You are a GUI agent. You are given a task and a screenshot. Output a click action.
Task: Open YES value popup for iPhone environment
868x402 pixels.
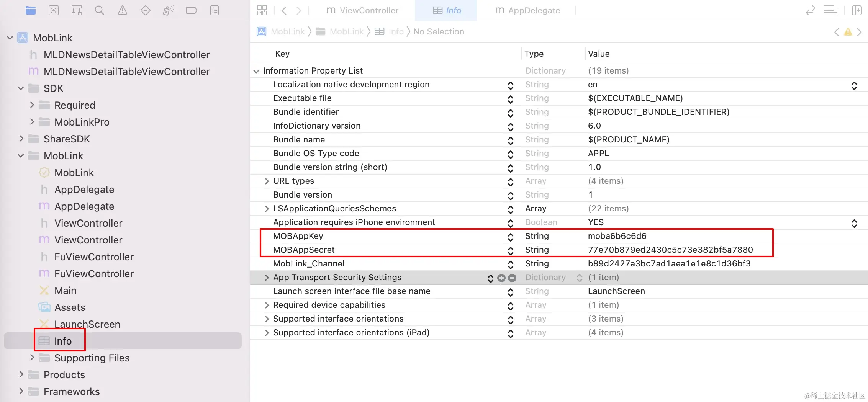click(x=854, y=223)
